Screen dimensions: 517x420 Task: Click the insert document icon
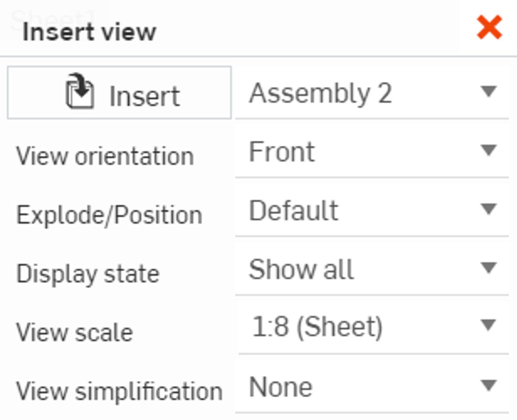[80, 92]
